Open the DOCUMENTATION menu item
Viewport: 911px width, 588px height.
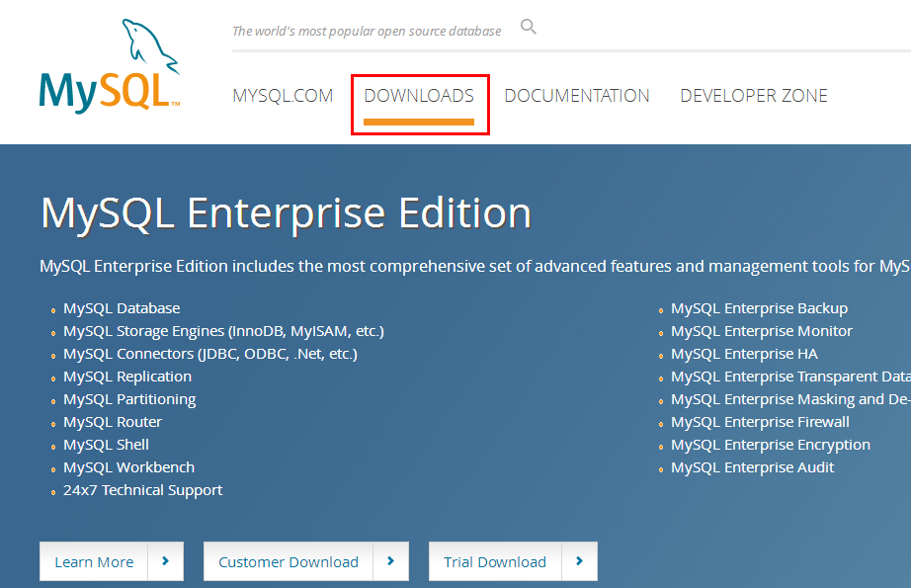tap(577, 95)
